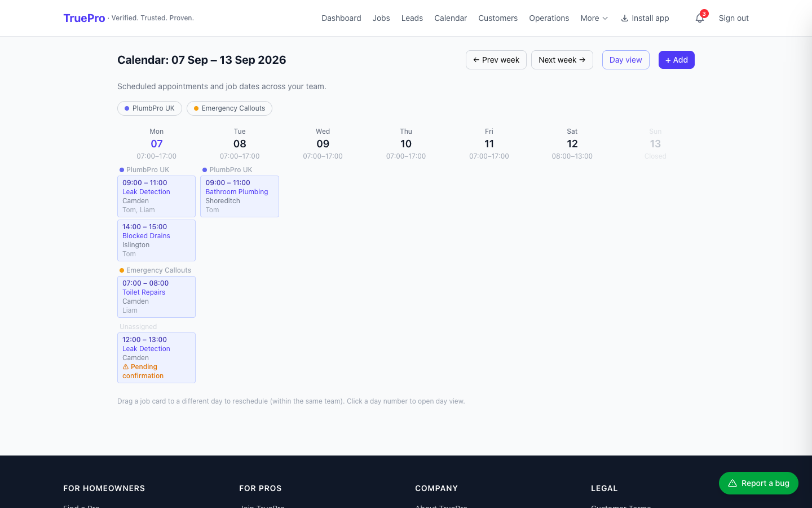Open the Calendar nav item
This screenshot has height=508, width=812.
(x=451, y=18)
